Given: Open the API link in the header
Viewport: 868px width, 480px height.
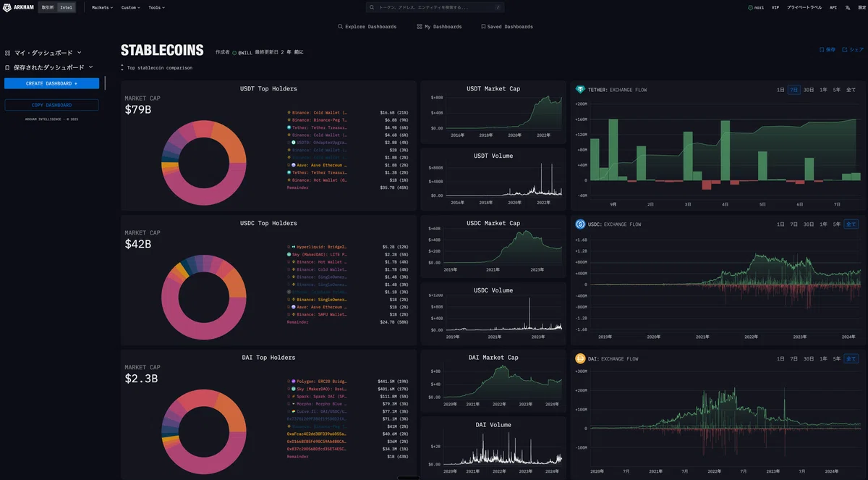Looking at the screenshot, I should pos(833,7).
